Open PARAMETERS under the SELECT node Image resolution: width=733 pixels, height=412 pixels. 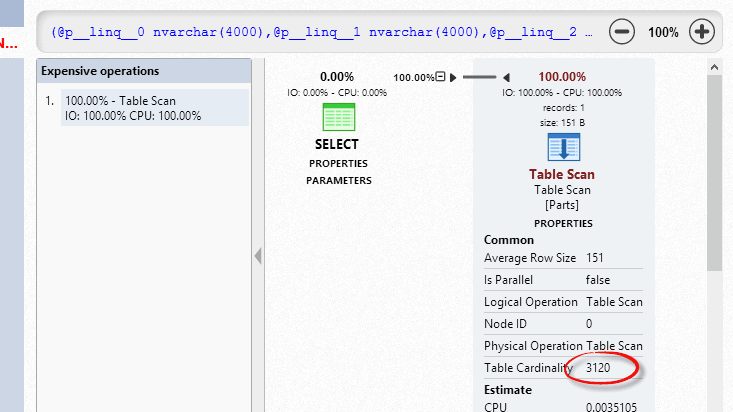click(x=339, y=181)
